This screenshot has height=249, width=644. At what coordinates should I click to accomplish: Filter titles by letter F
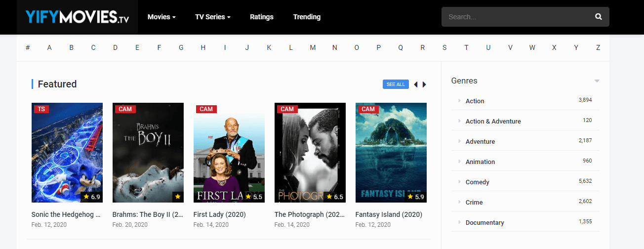tap(159, 48)
